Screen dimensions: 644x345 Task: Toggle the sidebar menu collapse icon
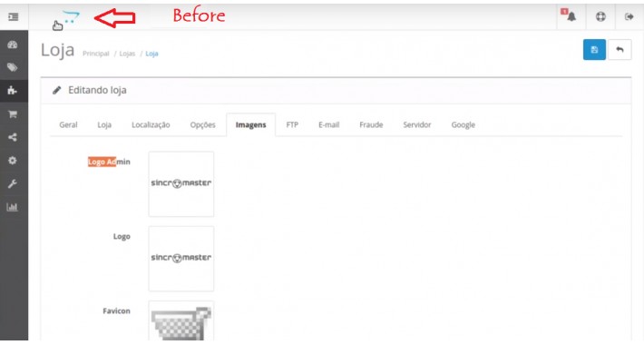point(13,17)
